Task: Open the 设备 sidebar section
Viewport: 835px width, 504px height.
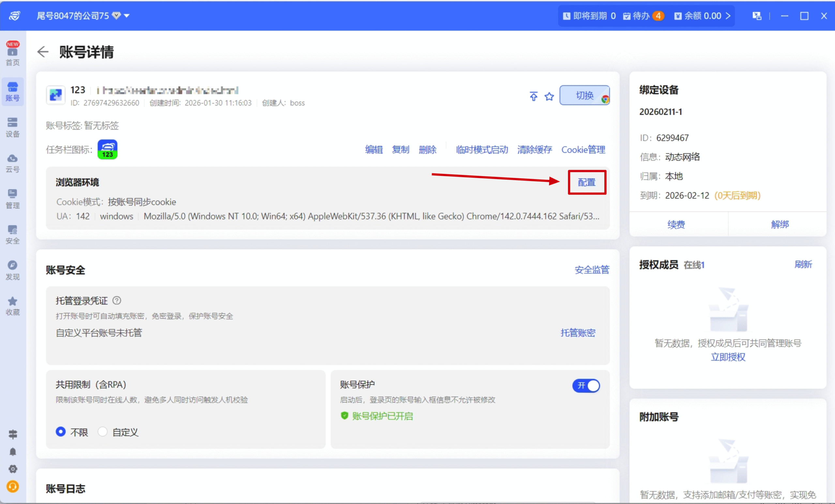Action: (x=12, y=127)
